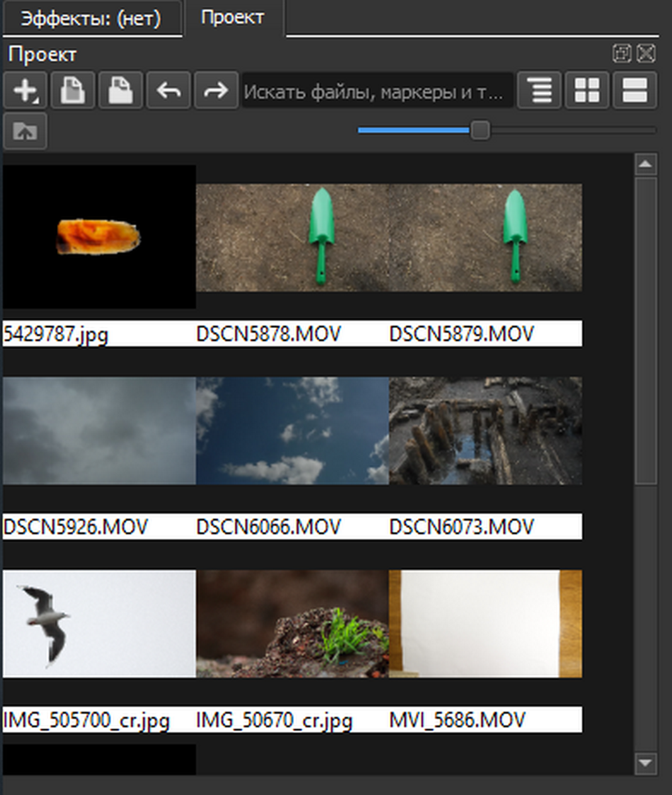Screen dimensions: 672x795
Task: Float the Project panel with undock icon
Action: point(622,54)
